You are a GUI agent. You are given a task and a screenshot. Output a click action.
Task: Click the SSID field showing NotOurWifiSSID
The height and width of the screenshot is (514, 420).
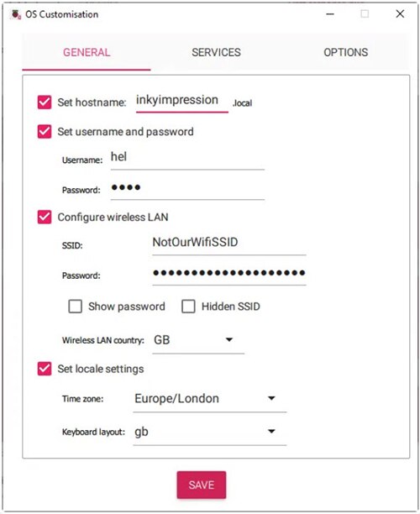coord(228,244)
